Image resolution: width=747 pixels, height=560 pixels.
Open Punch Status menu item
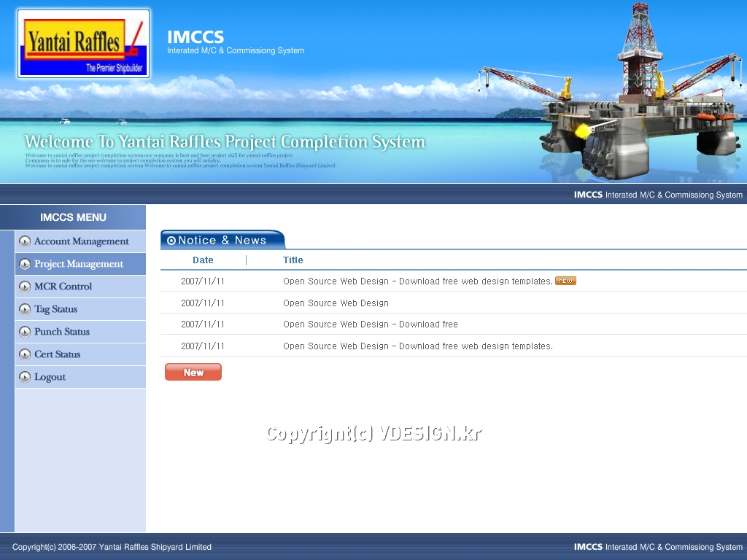click(80, 332)
